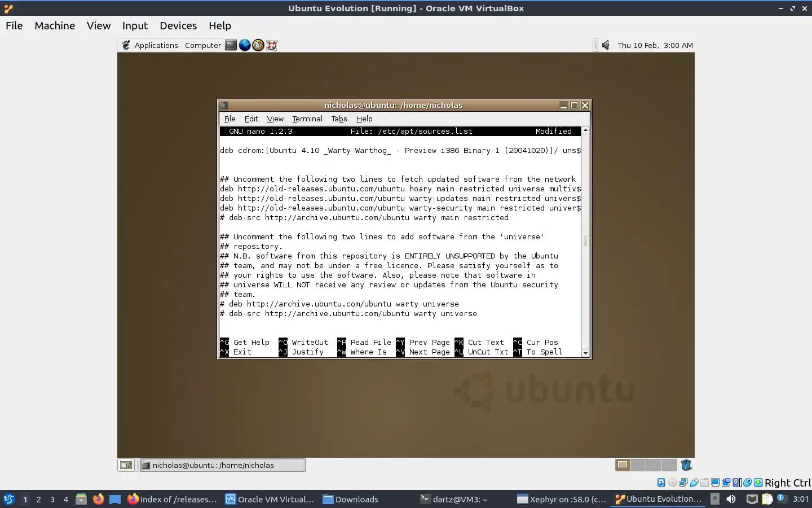Open the terminal View menu
The width and height of the screenshot is (812, 508).
click(275, 119)
